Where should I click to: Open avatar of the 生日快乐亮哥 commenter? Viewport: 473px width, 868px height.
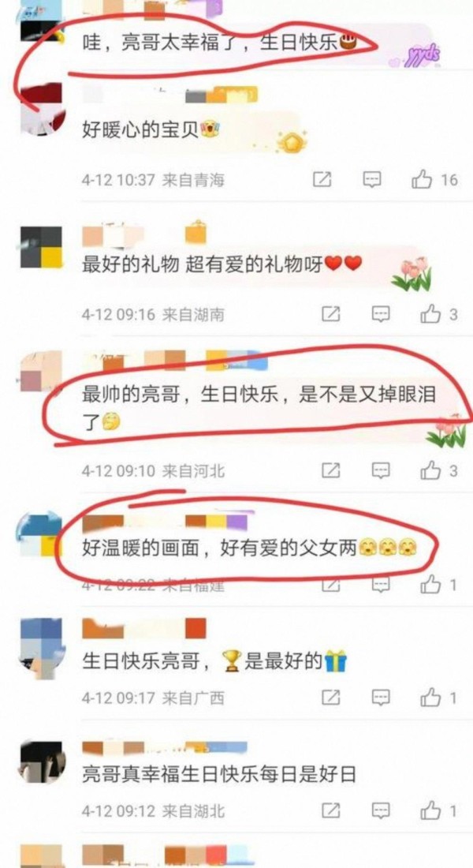pos(42,648)
